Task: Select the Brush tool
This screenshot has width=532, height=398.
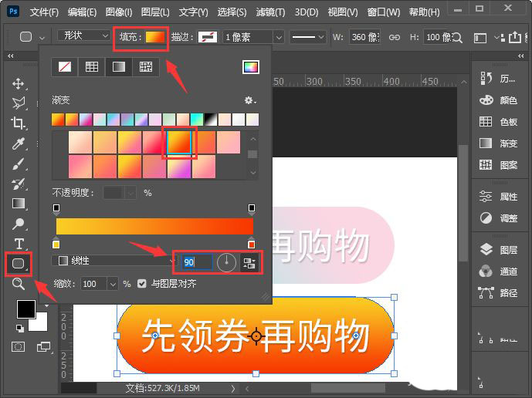Action: point(19,164)
